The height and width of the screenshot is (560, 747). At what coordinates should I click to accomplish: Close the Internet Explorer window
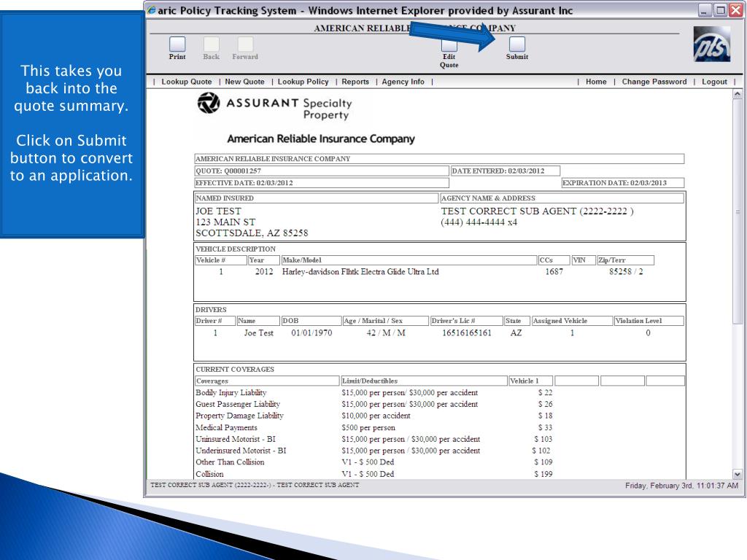[x=736, y=10]
